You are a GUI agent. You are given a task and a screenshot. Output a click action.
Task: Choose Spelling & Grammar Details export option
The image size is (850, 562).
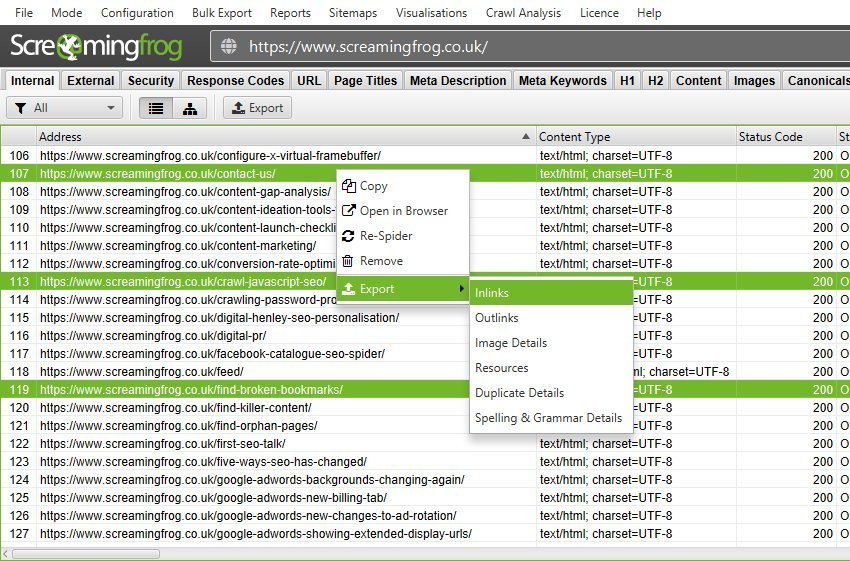click(x=548, y=418)
